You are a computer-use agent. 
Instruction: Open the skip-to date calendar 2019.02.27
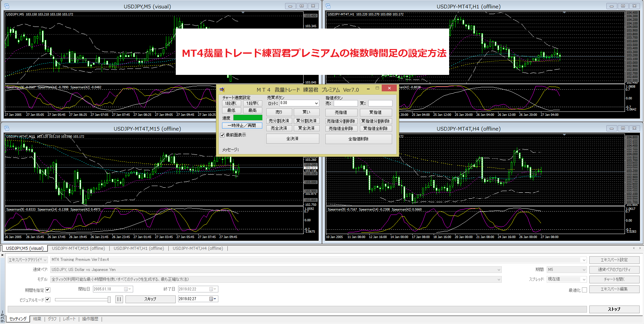[213, 299]
